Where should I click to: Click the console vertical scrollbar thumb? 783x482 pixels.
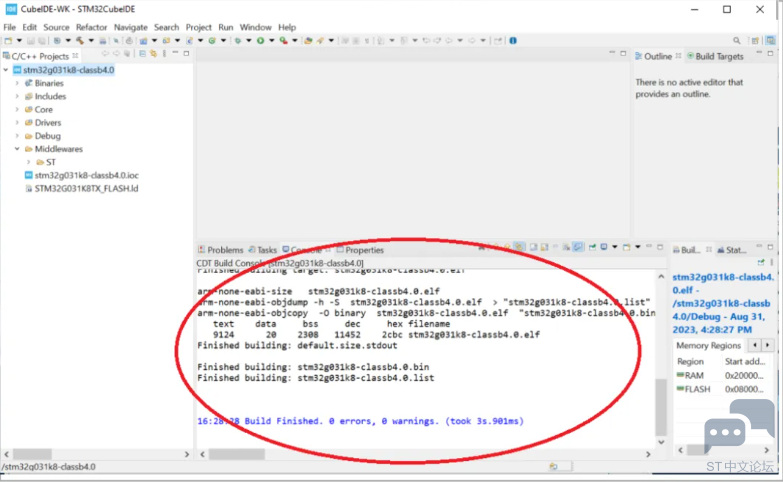click(x=661, y=407)
